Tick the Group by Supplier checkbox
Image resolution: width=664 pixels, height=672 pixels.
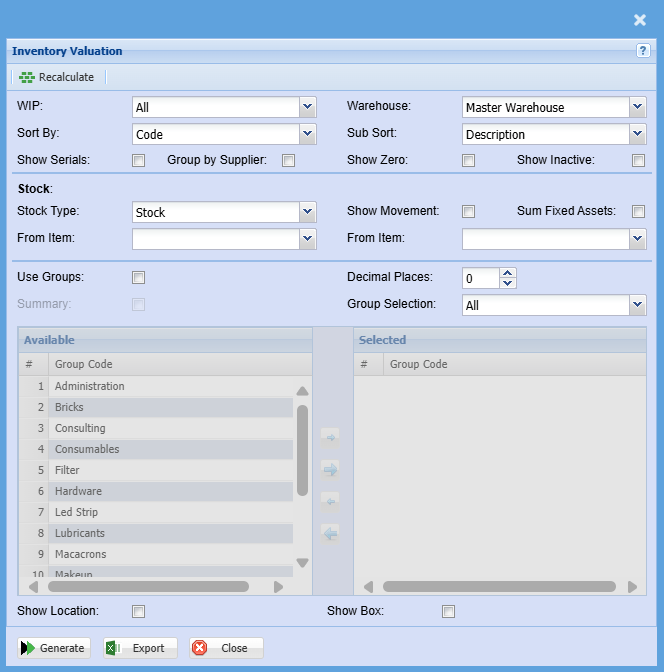tap(288, 160)
